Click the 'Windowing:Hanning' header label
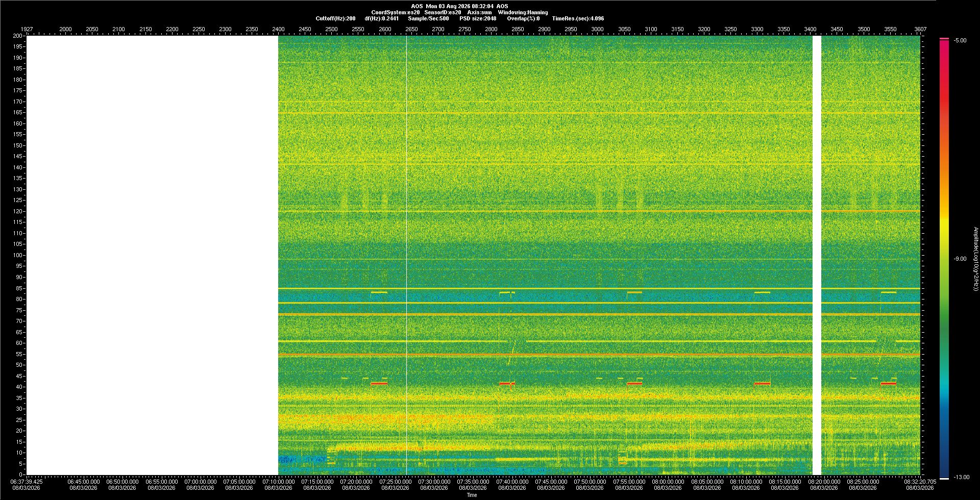Image resolution: width=980 pixels, height=500 pixels. coord(523,12)
